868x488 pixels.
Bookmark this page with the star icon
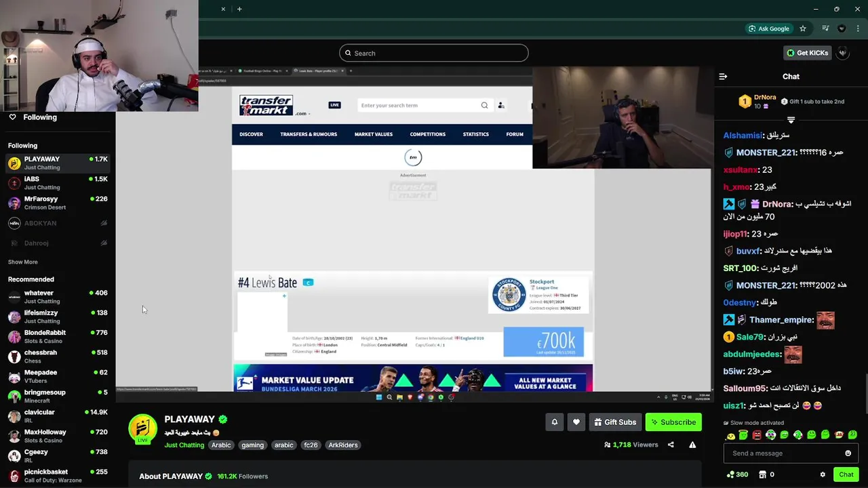coord(803,28)
